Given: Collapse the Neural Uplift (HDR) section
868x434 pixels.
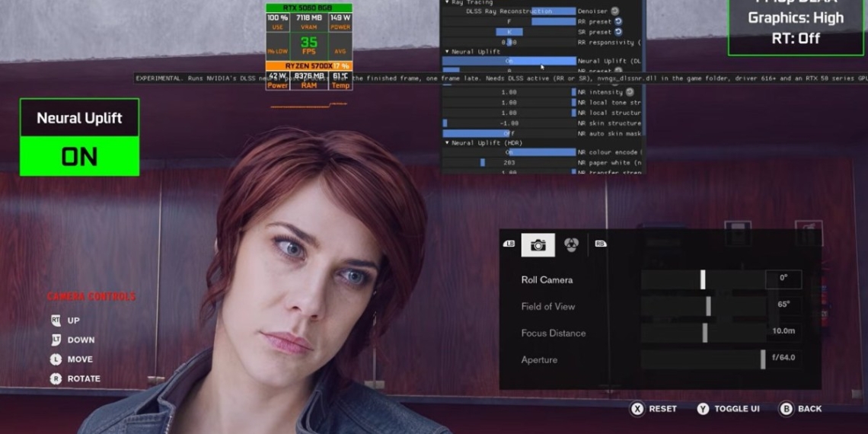Looking at the screenshot, I should click(447, 143).
